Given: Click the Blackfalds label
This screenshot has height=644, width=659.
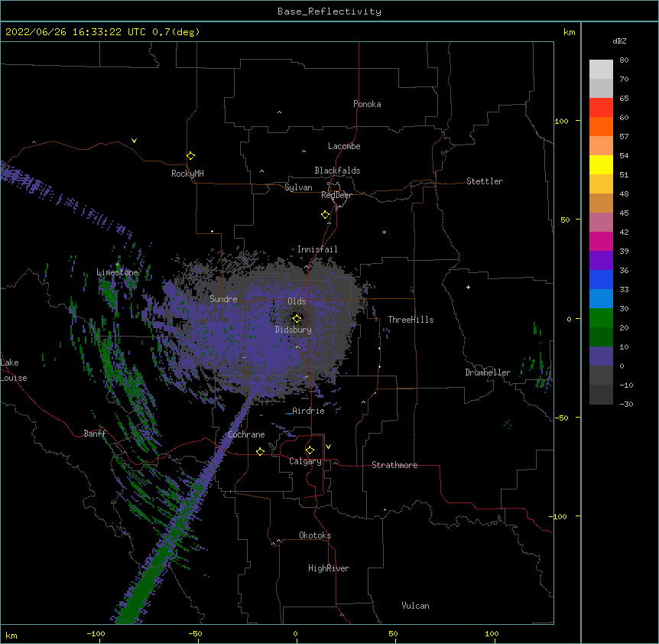Looking at the screenshot, I should [337, 171].
